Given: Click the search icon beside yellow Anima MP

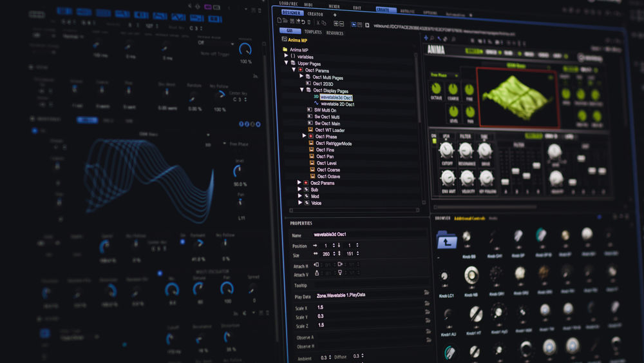Looking at the screenshot, I should coord(284,39).
